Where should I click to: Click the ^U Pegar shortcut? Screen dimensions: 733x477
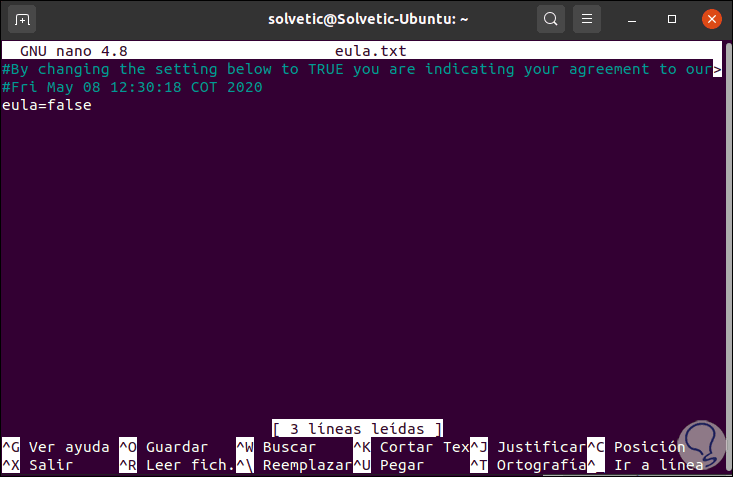coord(389,465)
